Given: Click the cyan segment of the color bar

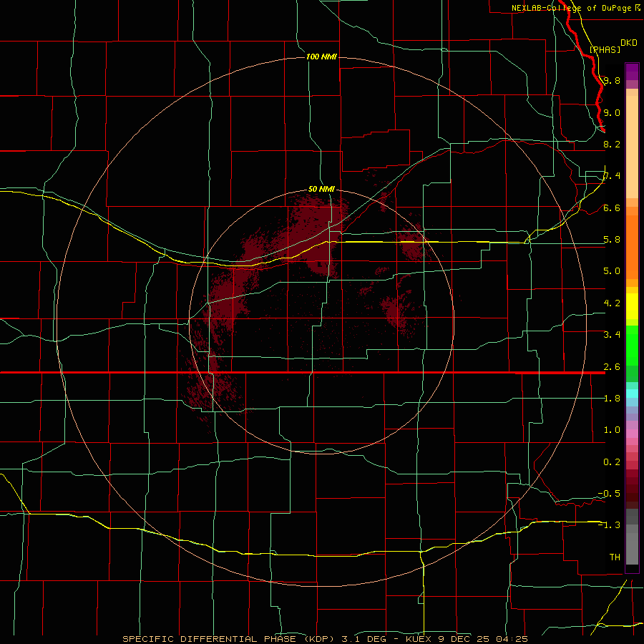Looking at the screenshot, I should tap(632, 394).
